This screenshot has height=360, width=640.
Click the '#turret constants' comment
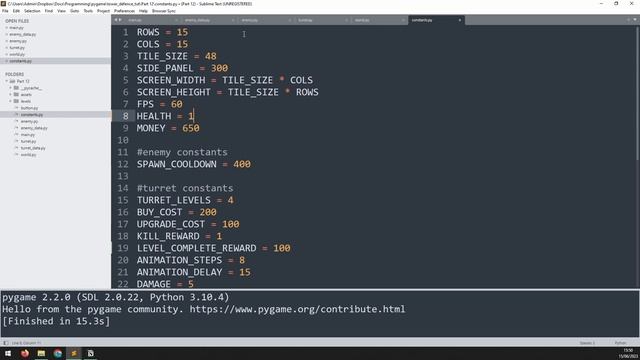pyautogui.click(x=185, y=188)
